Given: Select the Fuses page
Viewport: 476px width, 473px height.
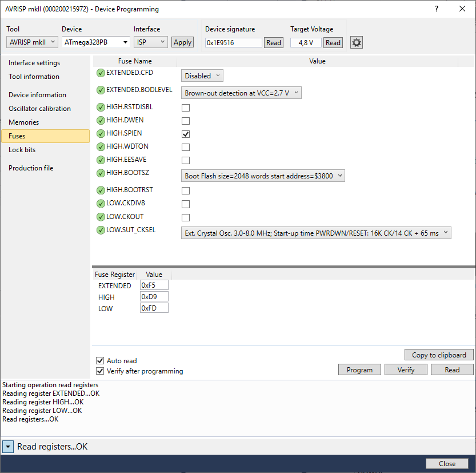Looking at the screenshot, I should point(46,136).
